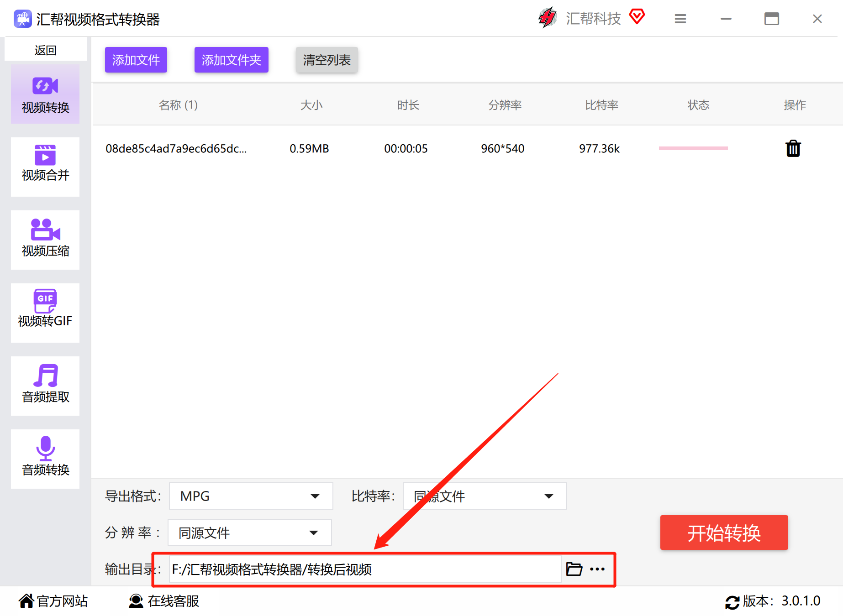Viewport: 843px width, 616px height.
Task: Click the 大小 column header
Action: point(311,105)
